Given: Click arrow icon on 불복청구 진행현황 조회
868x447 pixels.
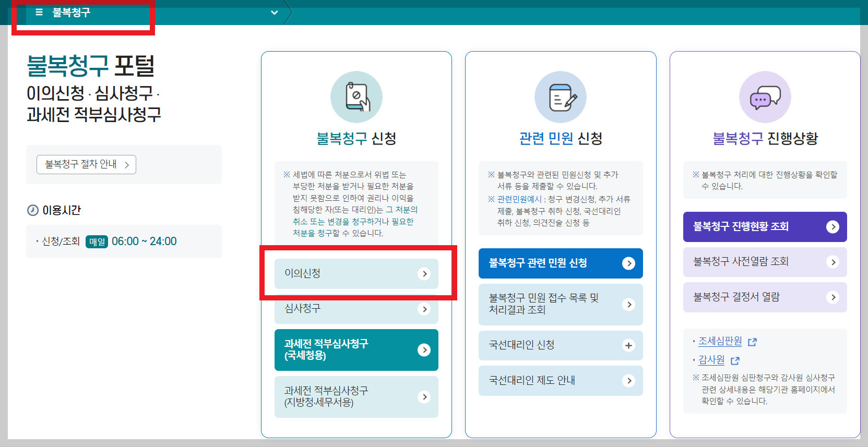Looking at the screenshot, I should [x=833, y=227].
